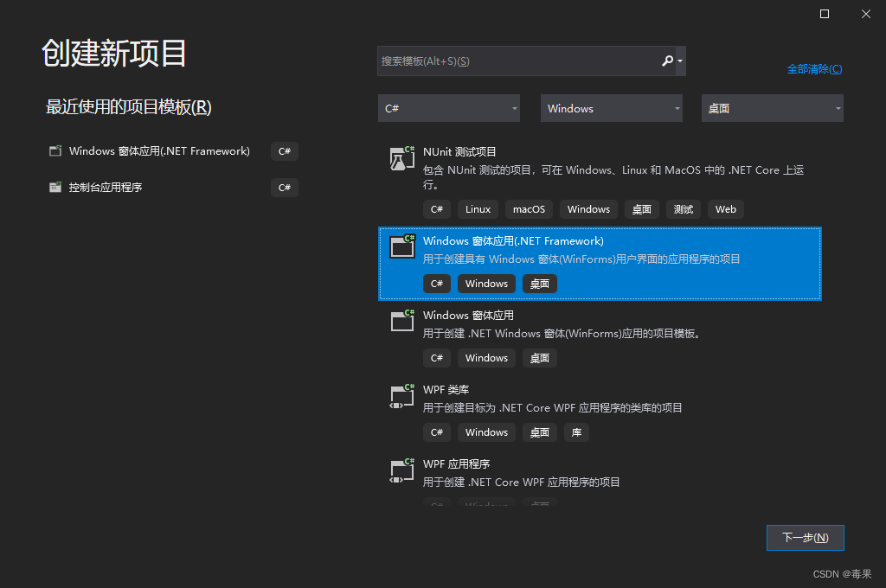Click the 下一步 button

click(x=805, y=537)
